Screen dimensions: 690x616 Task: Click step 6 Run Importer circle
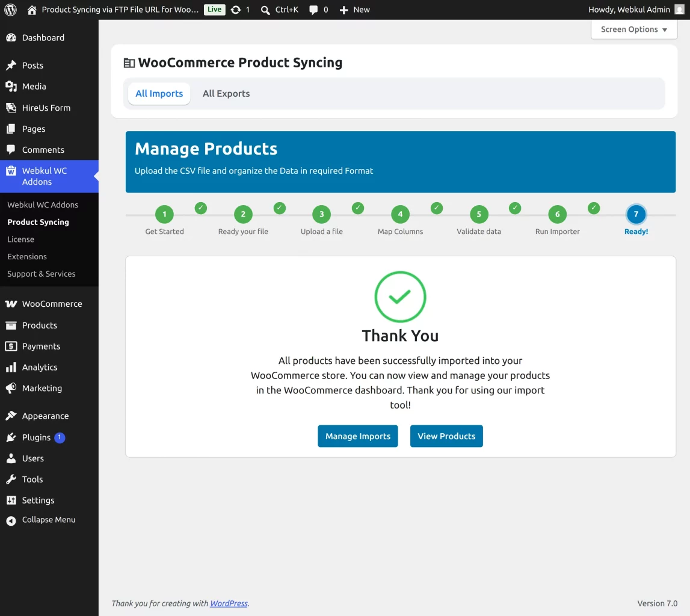(x=558, y=214)
